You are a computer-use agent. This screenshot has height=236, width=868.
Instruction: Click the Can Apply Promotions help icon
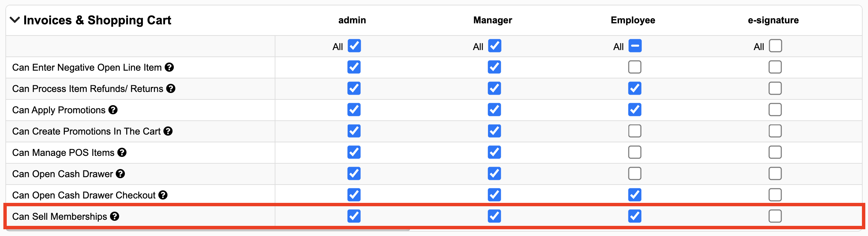click(113, 110)
